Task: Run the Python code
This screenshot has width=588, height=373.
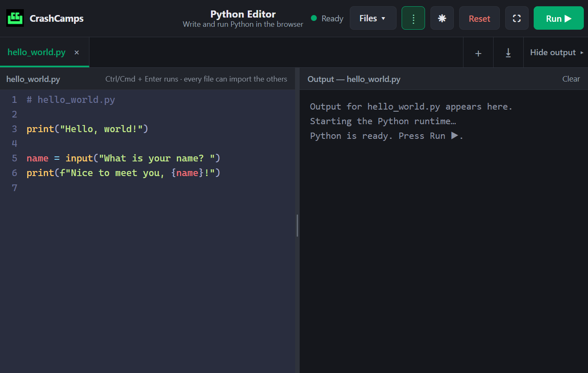Action: pos(559,18)
